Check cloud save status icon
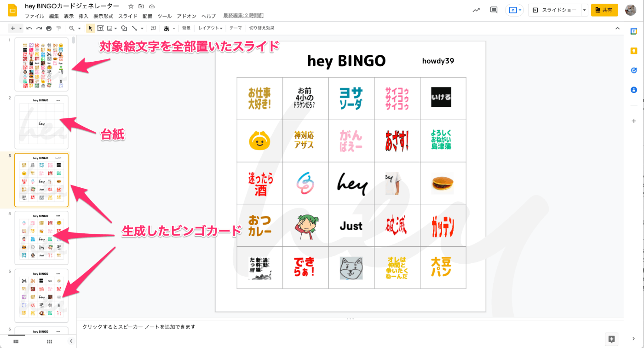644x348 pixels. (152, 6)
